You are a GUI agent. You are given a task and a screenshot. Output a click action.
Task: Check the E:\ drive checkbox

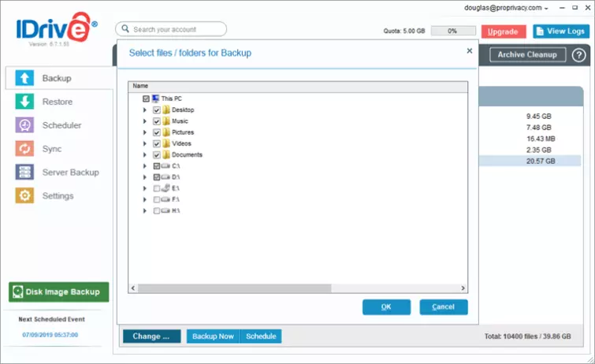(157, 188)
